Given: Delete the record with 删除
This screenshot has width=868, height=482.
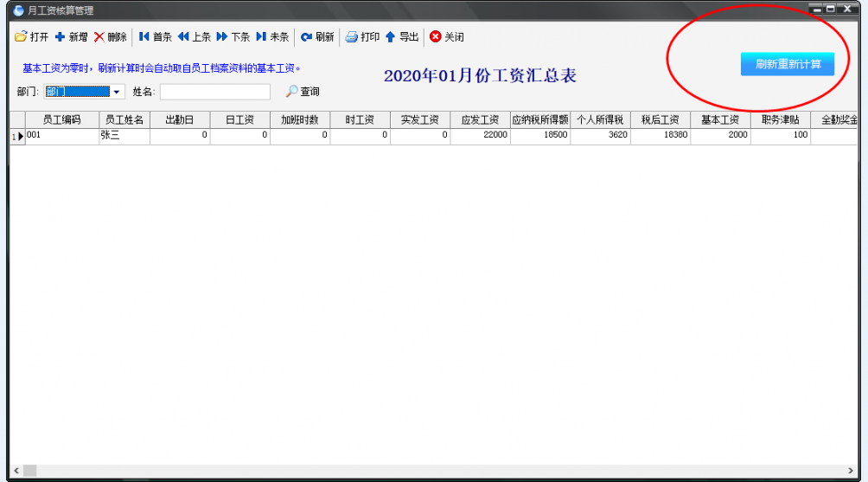Looking at the screenshot, I should [110, 36].
